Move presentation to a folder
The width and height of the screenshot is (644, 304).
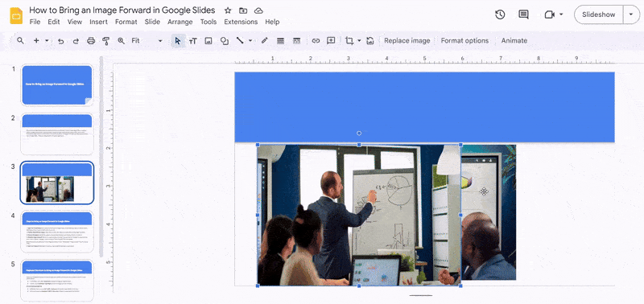[243, 10]
